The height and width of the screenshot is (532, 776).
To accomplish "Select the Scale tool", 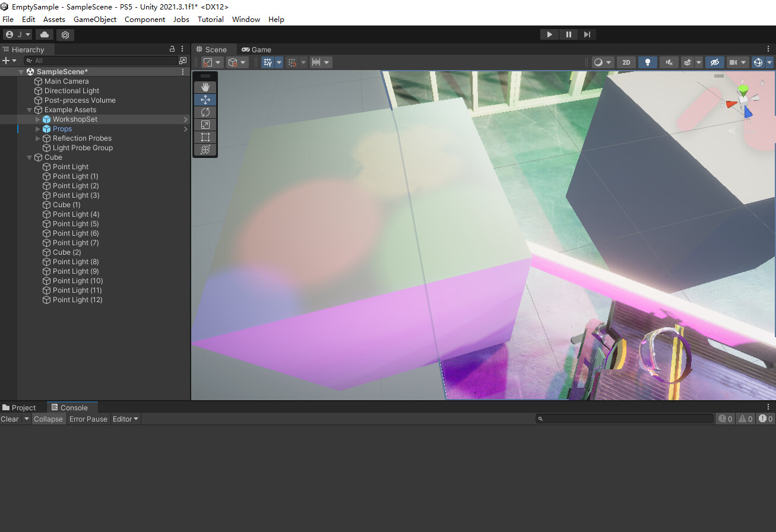I will tap(205, 124).
